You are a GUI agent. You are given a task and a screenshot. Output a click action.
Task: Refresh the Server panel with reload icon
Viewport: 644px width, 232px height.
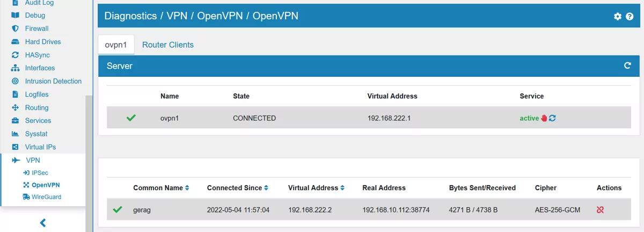coord(627,66)
